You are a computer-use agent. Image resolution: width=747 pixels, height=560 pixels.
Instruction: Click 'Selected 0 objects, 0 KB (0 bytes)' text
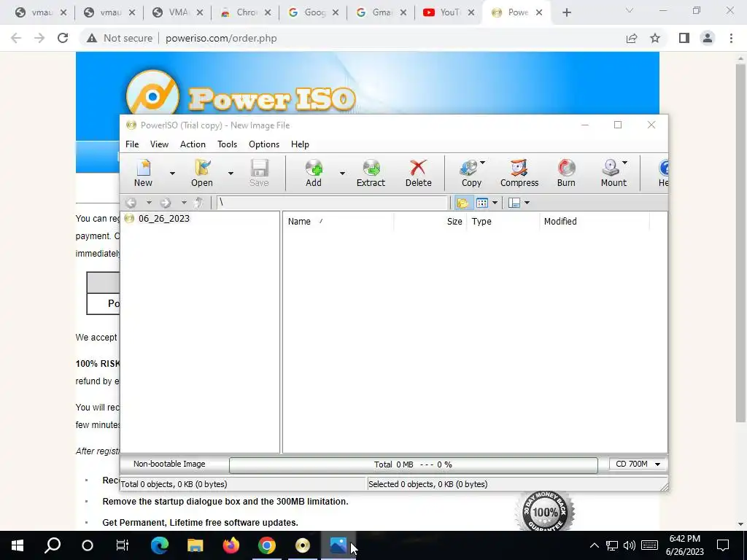427,484
